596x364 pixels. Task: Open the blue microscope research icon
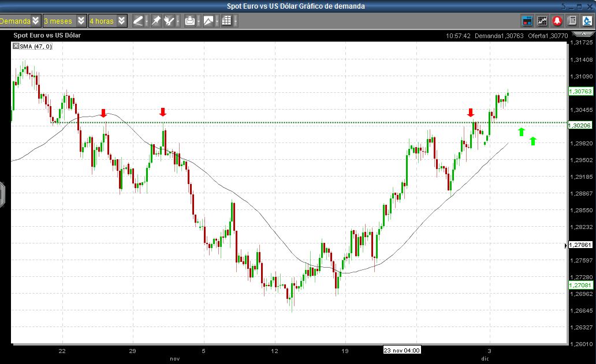[587, 21]
